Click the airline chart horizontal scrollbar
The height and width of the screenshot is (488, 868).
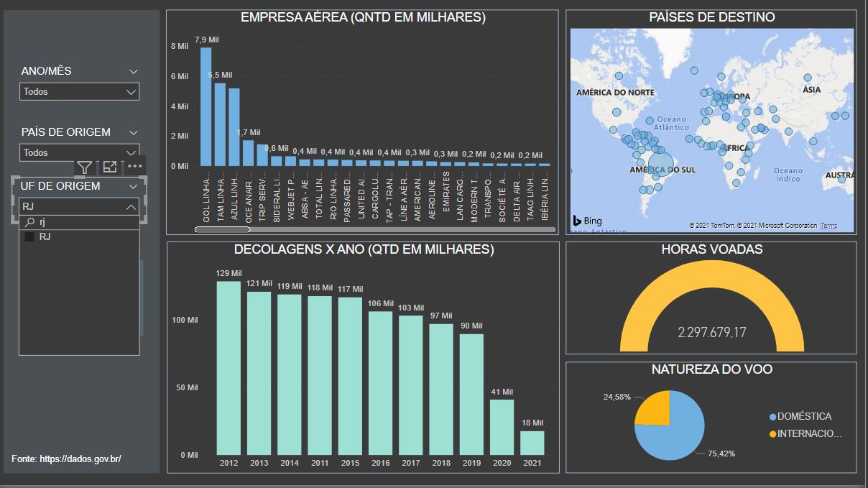point(223,230)
